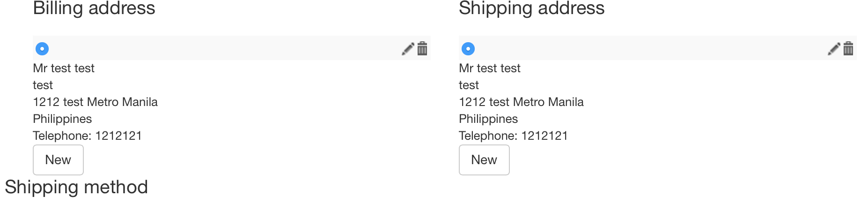Click the Shipping address heading

531,8
